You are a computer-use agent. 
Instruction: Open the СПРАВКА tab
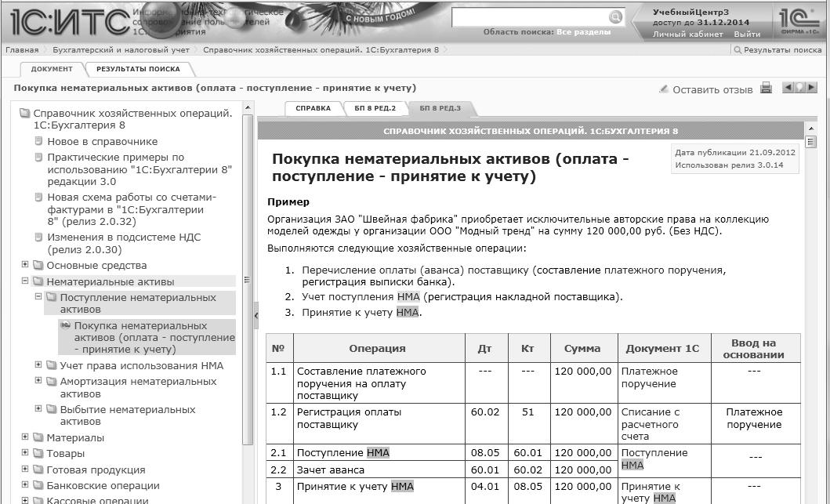point(313,108)
